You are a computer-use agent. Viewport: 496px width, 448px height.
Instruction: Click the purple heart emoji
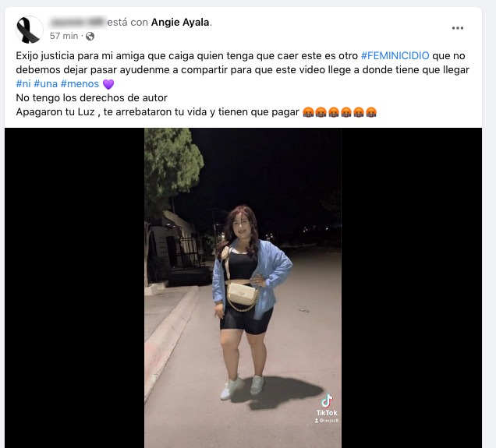(108, 84)
